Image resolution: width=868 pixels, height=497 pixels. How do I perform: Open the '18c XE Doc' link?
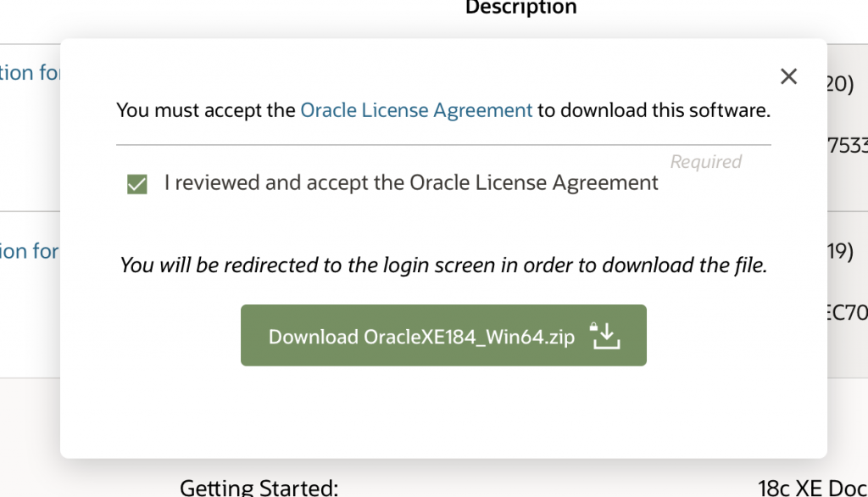pos(812,488)
